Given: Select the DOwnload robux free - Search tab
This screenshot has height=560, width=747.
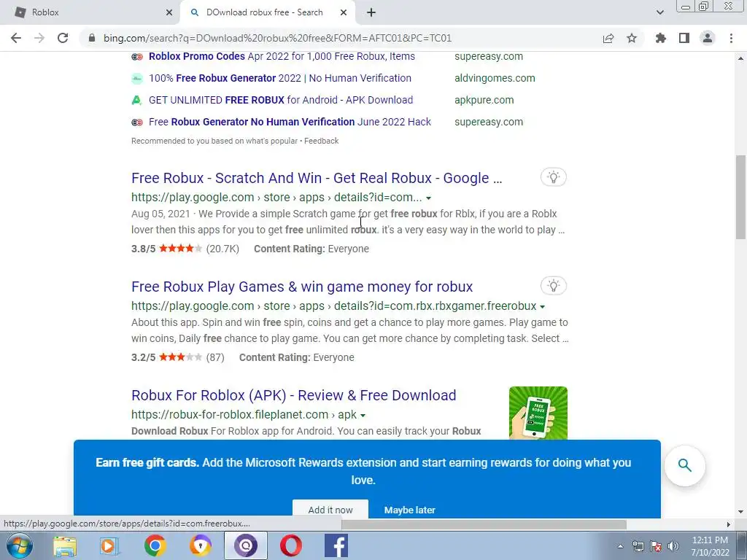Looking at the screenshot, I should pyautogui.click(x=268, y=13).
